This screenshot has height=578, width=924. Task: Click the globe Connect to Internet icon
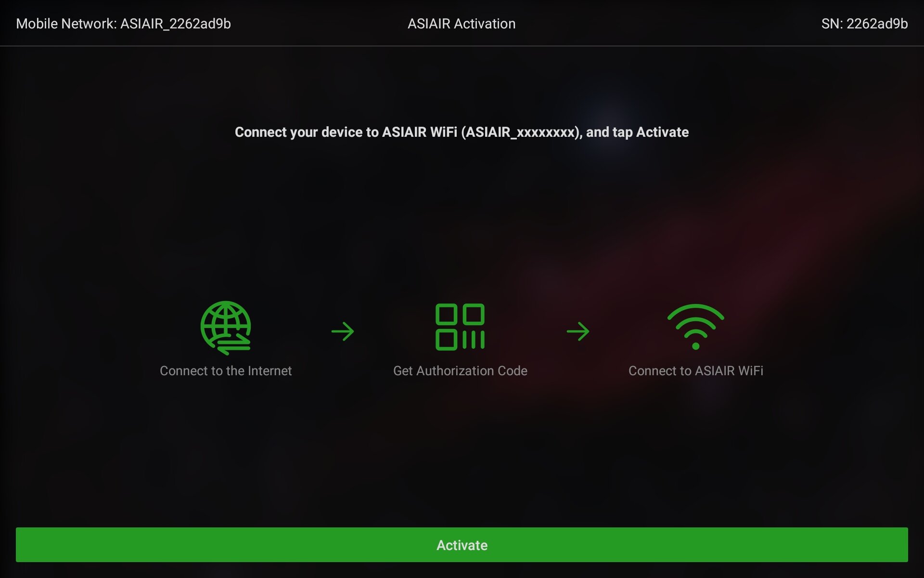click(x=225, y=327)
